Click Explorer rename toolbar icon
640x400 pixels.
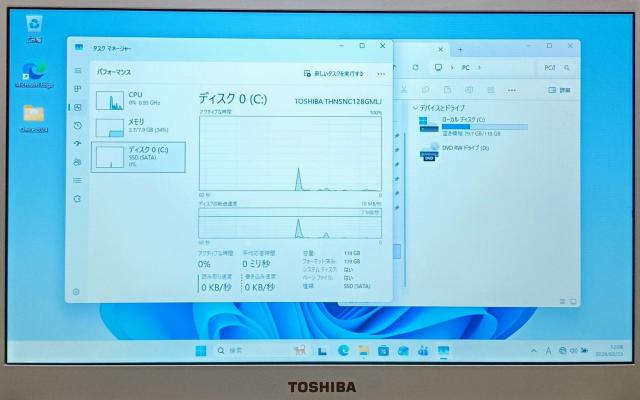(x=469, y=90)
